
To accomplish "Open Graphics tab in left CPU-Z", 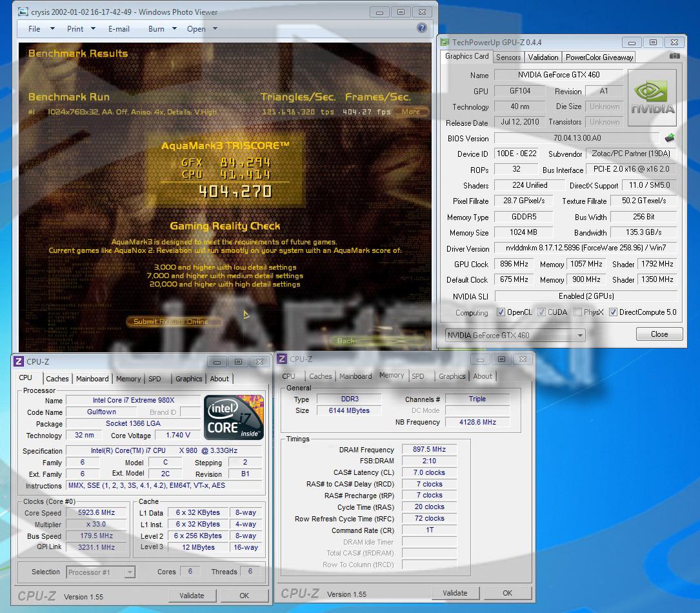I will [x=188, y=379].
